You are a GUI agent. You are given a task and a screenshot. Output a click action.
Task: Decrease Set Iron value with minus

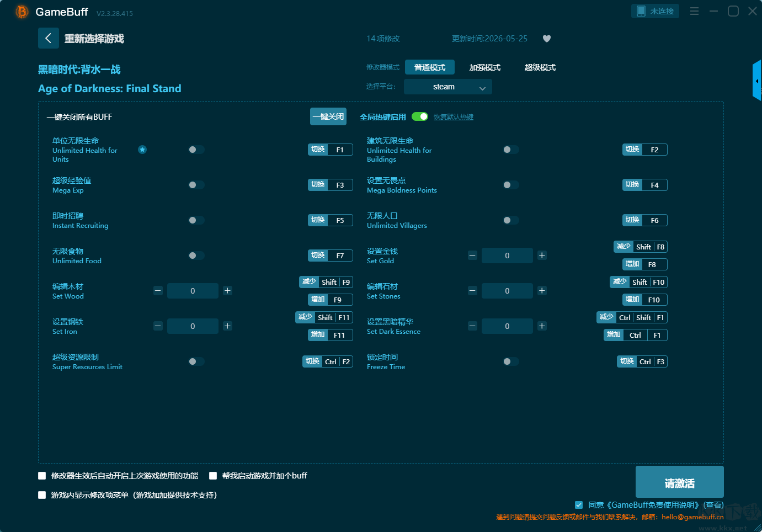pos(158,326)
